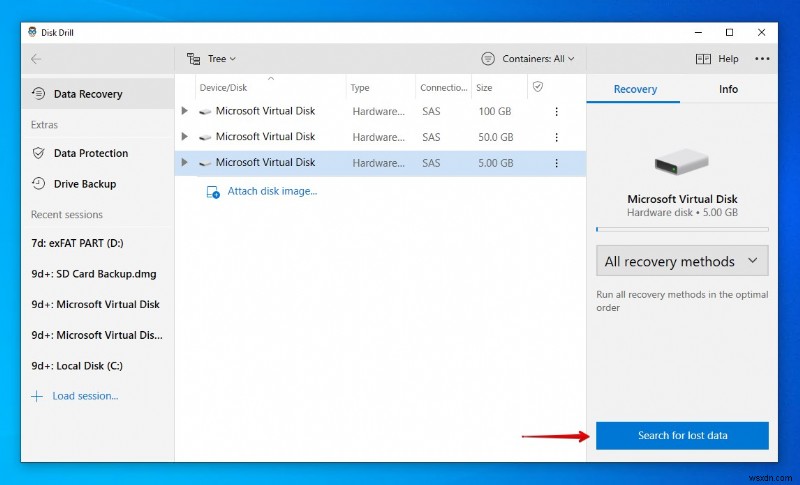Open the All recovery methods dropdown
The width and height of the screenshot is (800, 485).
682,262
